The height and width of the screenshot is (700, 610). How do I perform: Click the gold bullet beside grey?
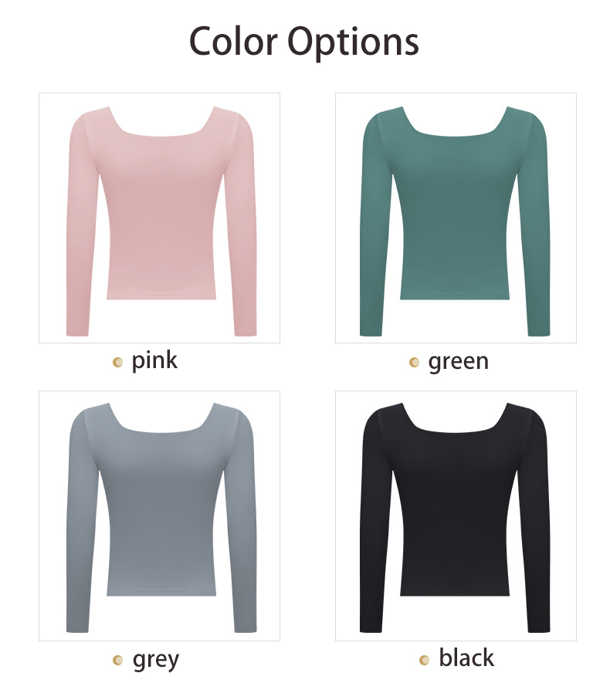[x=118, y=660]
